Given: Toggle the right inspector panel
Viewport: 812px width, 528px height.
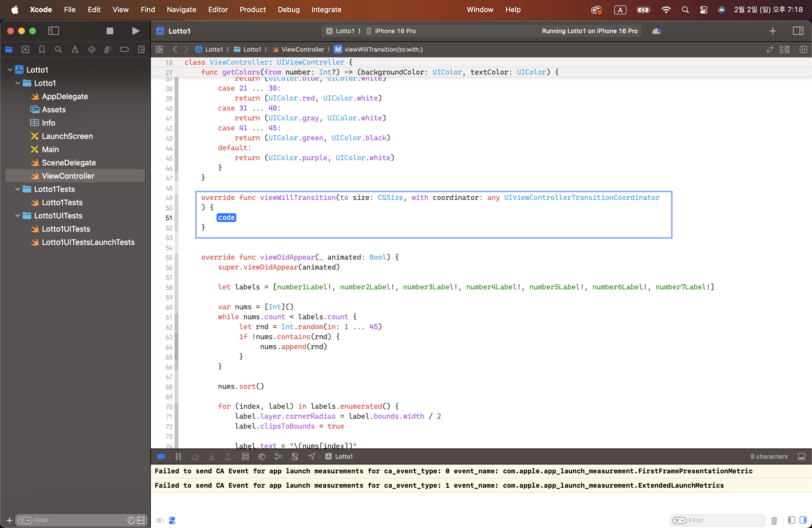Looking at the screenshot, I should [x=798, y=31].
